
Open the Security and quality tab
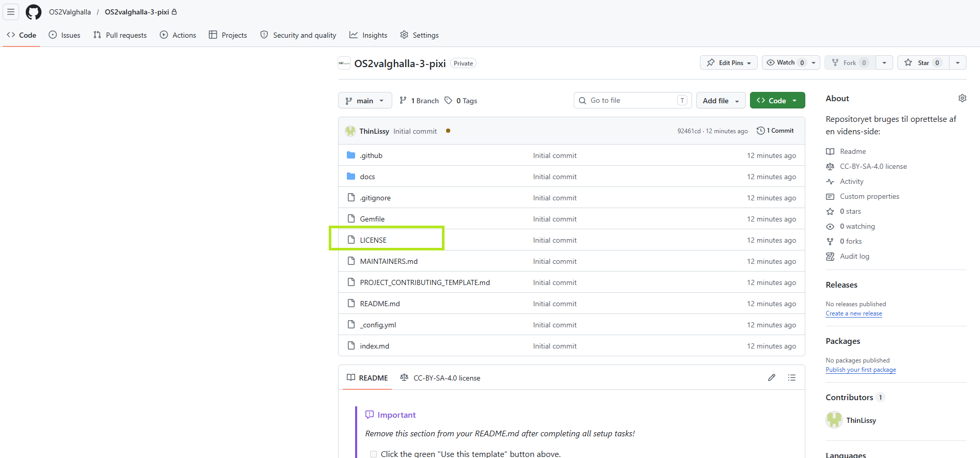298,35
